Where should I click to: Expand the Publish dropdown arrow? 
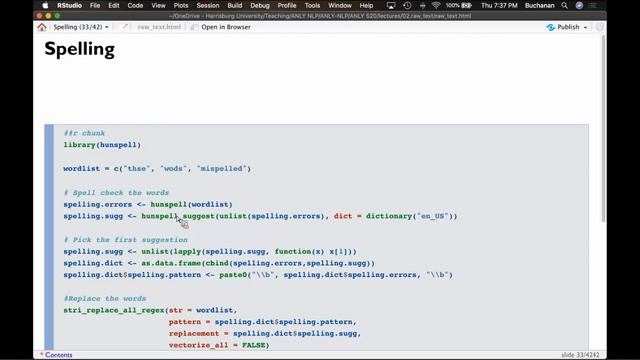[585, 27]
